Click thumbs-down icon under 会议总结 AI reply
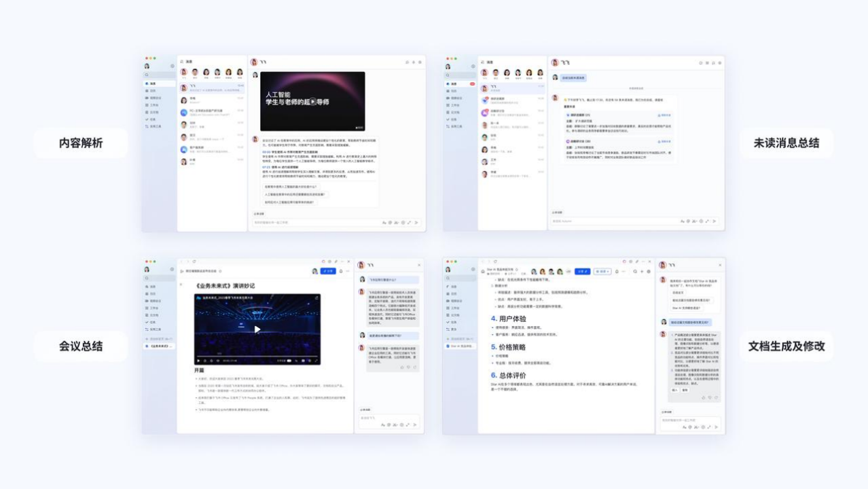 (408, 367)
